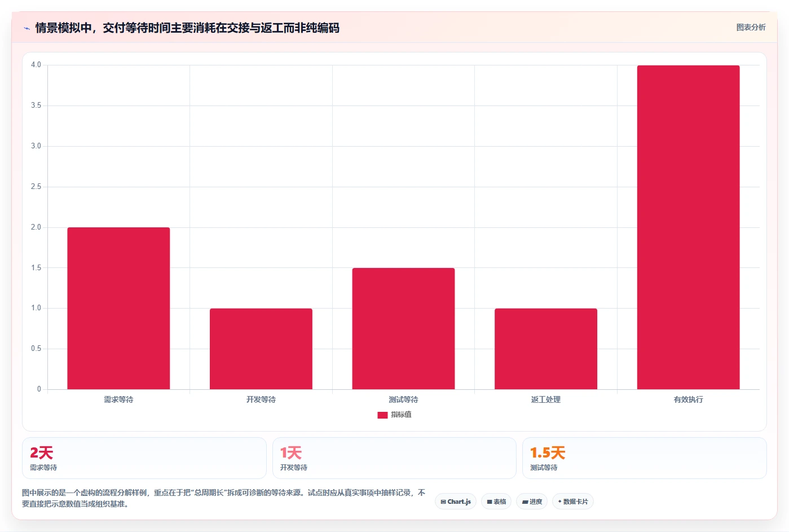Image resolution: width=789 pixels, height=532 pixels.
Task: Select the 返工处理 bar
Action: (546, 349)
